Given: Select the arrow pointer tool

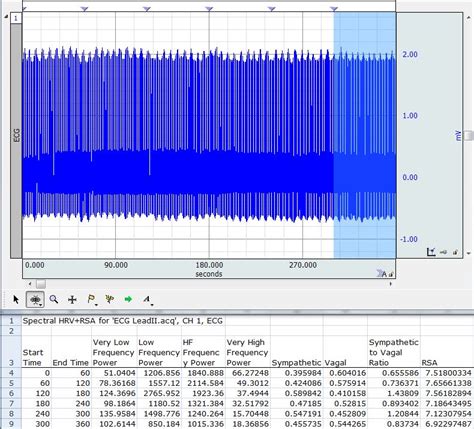Looking at the screenshot, I should tap(16, 299).
